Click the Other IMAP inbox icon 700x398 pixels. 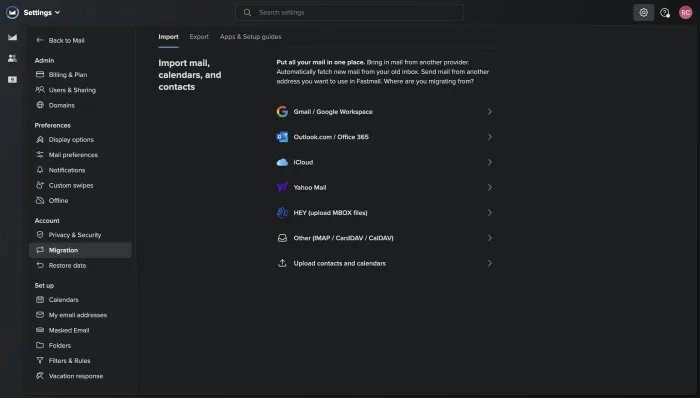pos(282,238)
